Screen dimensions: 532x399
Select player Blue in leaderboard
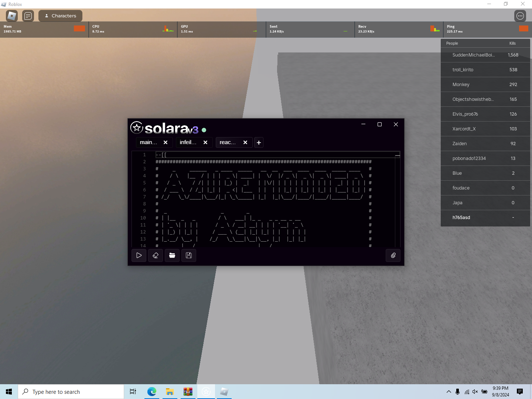(x=485, y=173)
